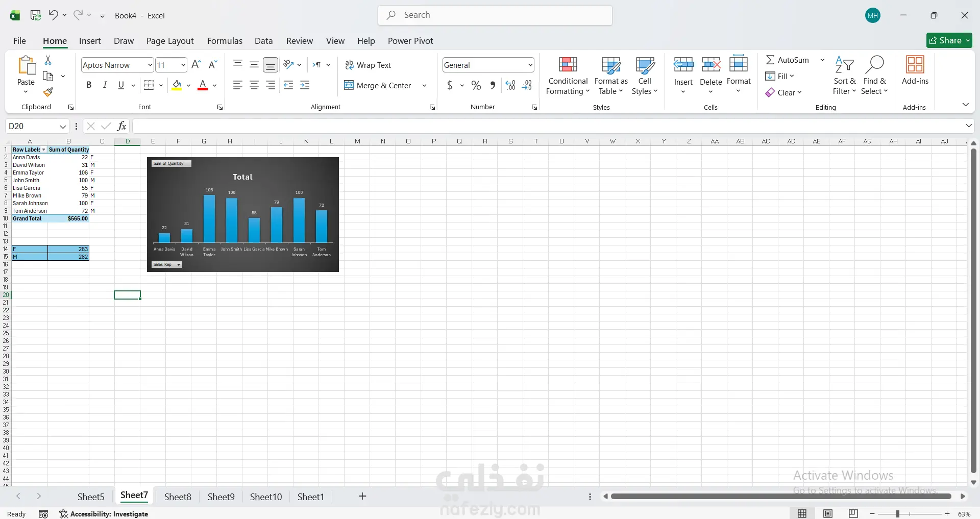
Task: Toggle Middle Align vertical alignment
Action: coord(254,64)
